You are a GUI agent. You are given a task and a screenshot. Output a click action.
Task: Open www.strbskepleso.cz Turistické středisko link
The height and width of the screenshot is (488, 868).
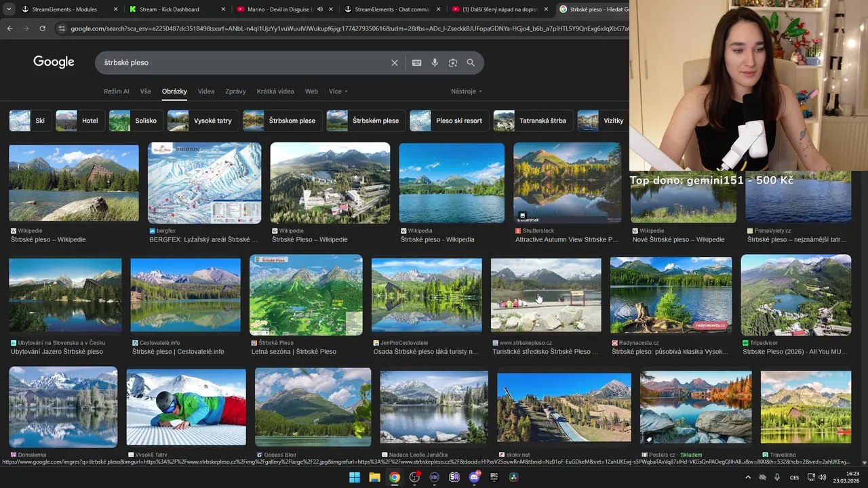tap(545, 352)
